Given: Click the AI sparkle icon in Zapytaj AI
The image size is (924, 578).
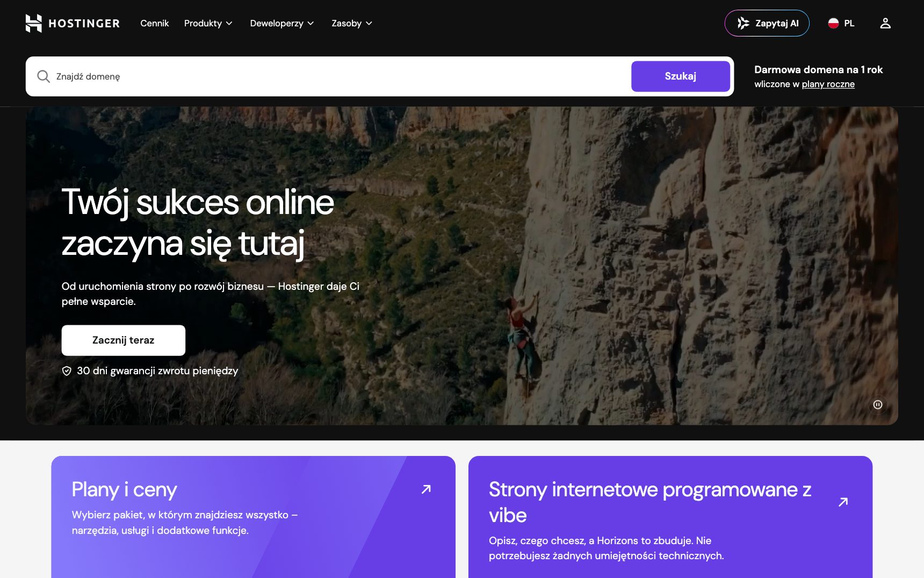Looking at the screenshot, I should click(x=743, y=23).
